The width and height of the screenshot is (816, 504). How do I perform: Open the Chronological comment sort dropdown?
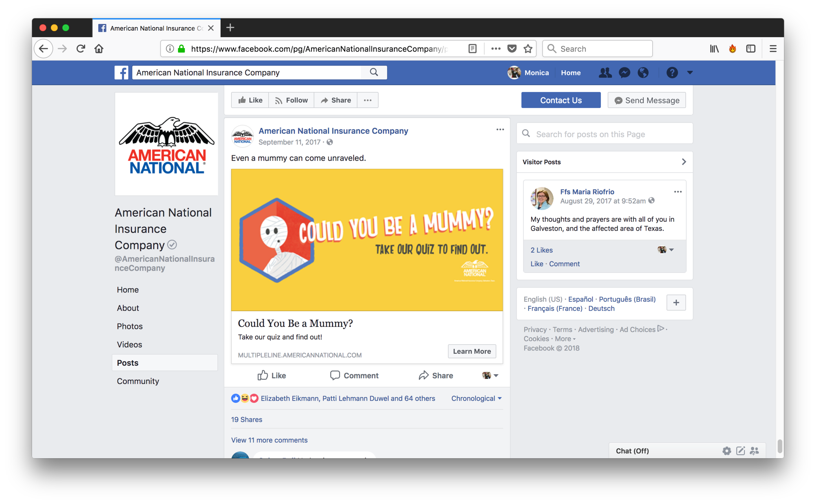476,398
